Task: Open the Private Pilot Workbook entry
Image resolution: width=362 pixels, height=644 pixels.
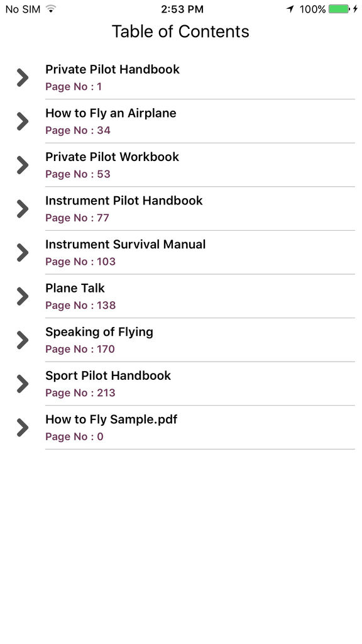Action: [181, 165]
